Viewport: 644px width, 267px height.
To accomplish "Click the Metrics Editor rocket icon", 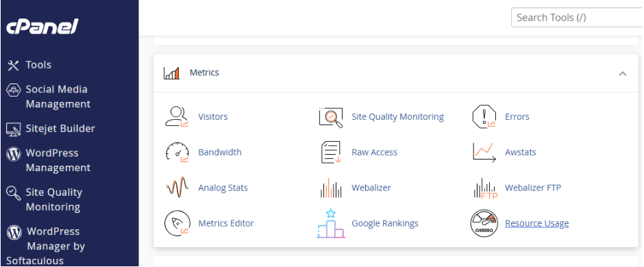I will 177,223.
